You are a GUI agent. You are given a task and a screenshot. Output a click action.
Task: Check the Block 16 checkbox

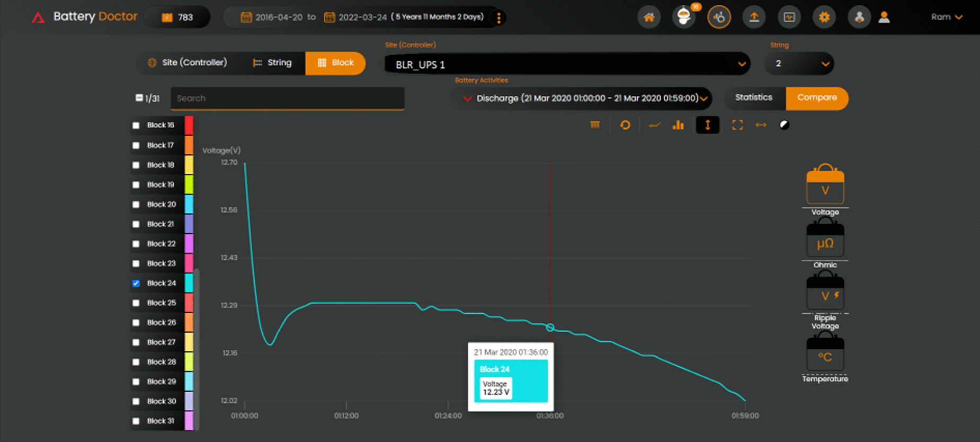[136, 126]
